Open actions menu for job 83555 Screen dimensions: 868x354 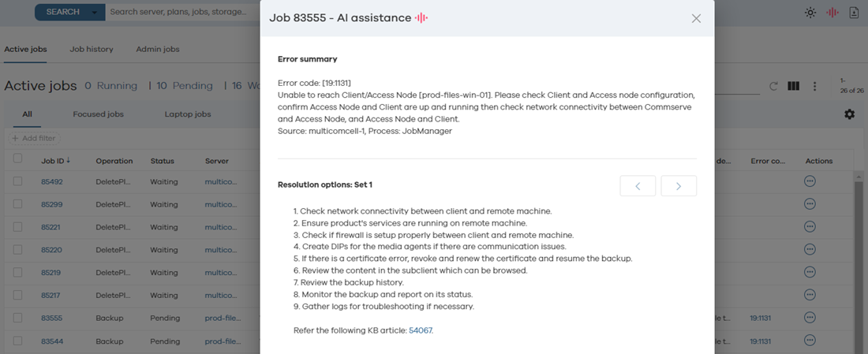pos(810,318)
